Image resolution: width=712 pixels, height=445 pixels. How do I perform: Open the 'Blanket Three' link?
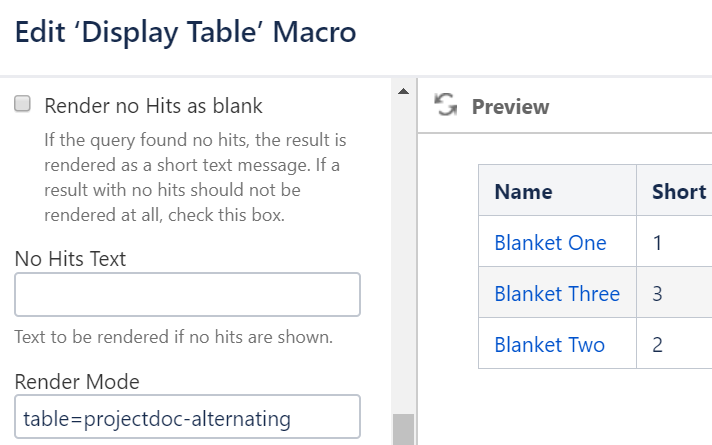[x=557, y=294]
